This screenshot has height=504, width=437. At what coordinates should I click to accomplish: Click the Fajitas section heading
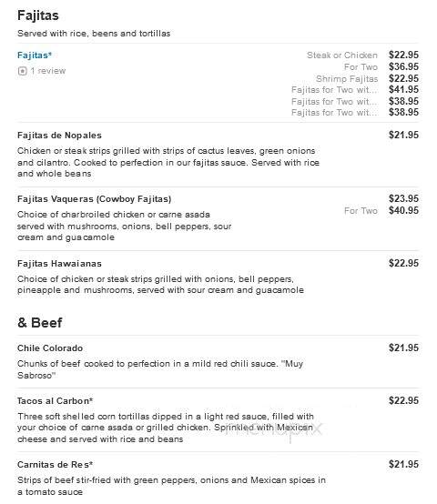click(38, 15)
